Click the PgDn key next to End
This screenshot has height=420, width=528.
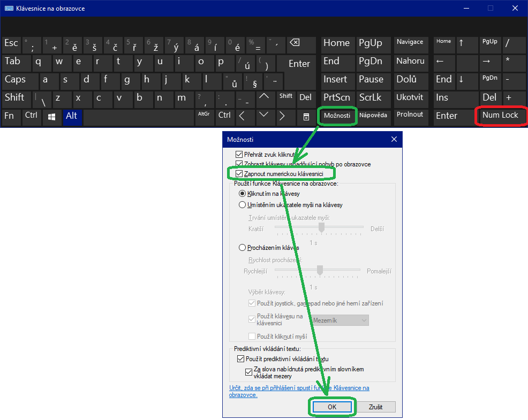coord(373,63)
